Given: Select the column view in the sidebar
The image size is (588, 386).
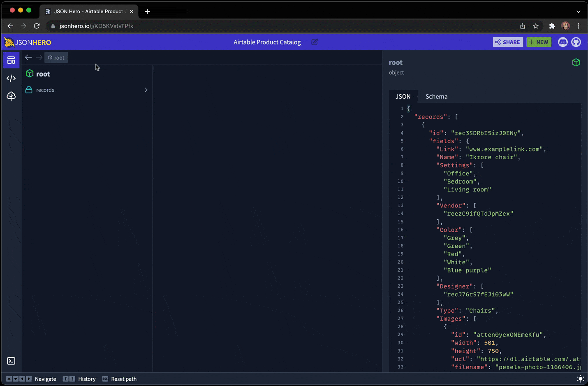Looking at the screenshot, I should point(11,60).
